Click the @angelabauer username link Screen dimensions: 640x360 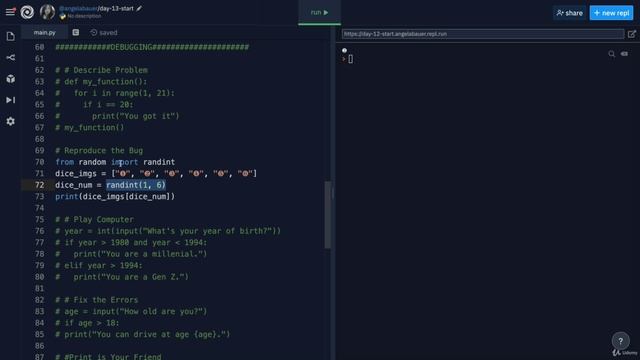point(78,8)
